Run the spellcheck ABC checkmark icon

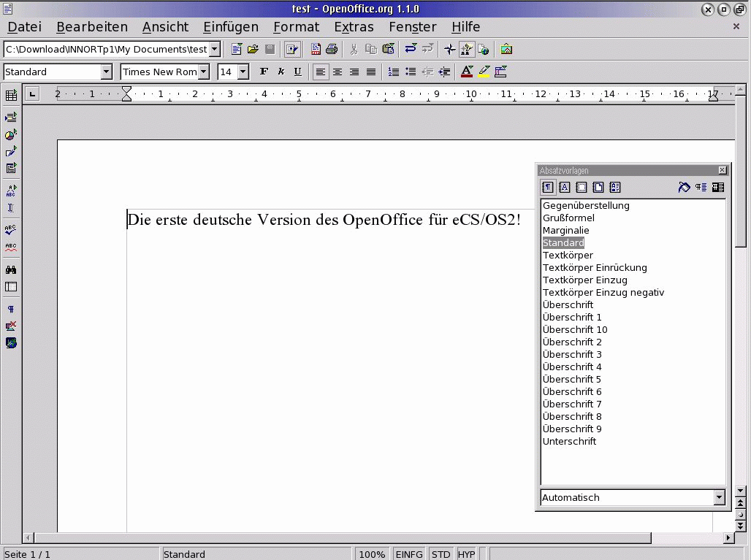11,230
